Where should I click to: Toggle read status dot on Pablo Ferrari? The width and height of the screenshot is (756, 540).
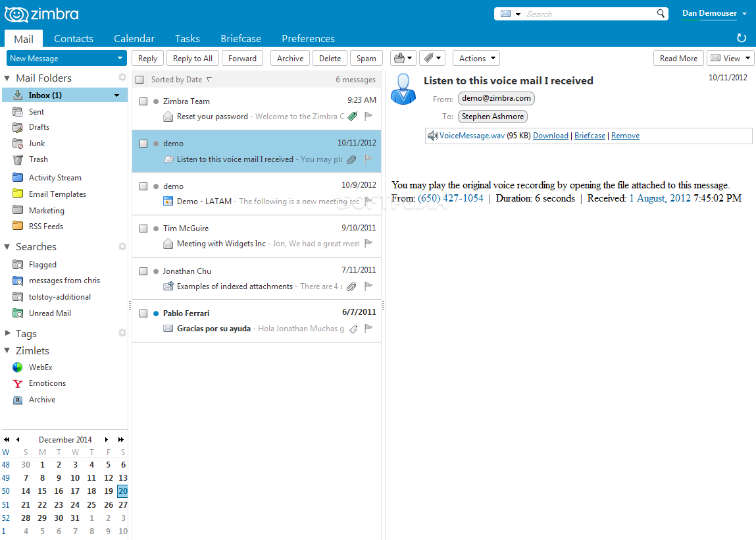156,313
